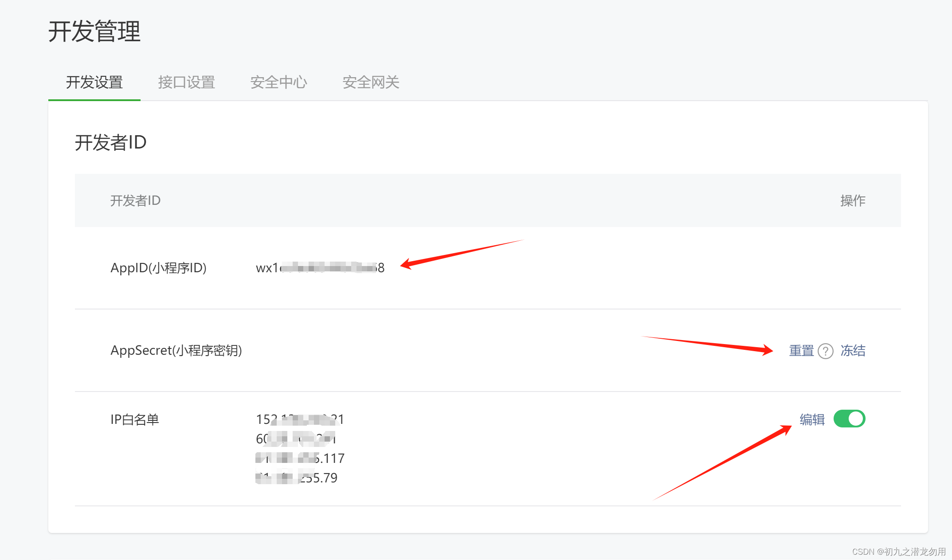Click the question mark help icon
Viewport: 952px width, 560px height.
825,351
